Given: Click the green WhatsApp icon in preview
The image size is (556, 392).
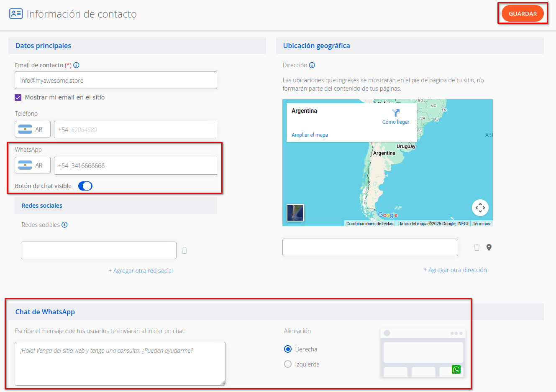Looking at the screenshot, I should coord(456,369).
